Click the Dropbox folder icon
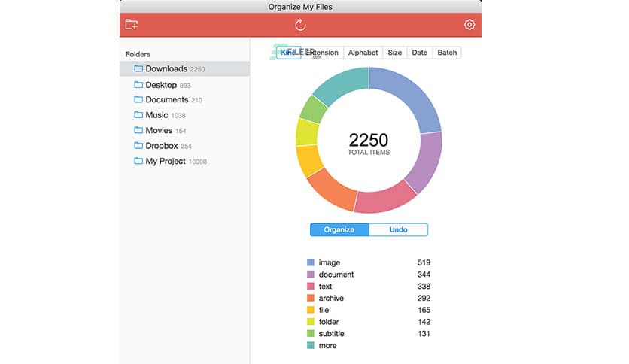The height and width of the screenshot is (364, 629). 138,146
